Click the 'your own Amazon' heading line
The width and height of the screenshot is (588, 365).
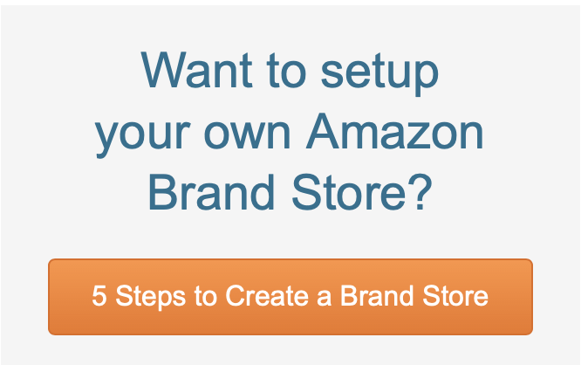click(x=289, y=134)
